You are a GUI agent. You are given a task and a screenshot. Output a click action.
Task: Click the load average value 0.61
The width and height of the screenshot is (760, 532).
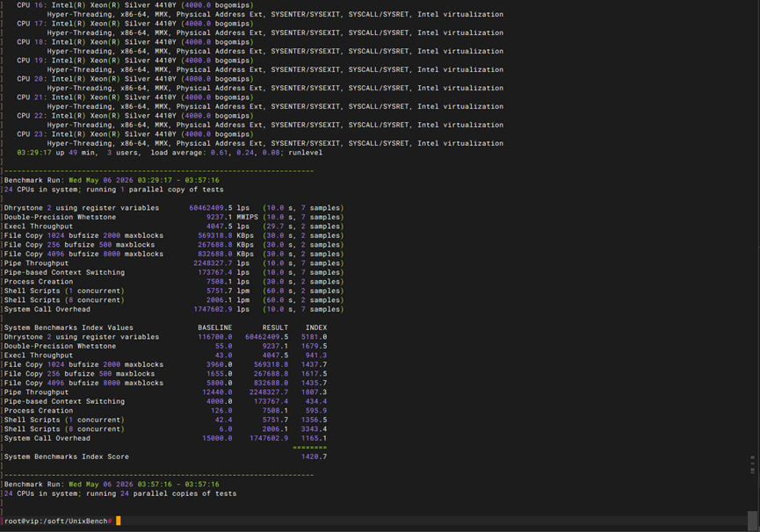tap(219, 153)
